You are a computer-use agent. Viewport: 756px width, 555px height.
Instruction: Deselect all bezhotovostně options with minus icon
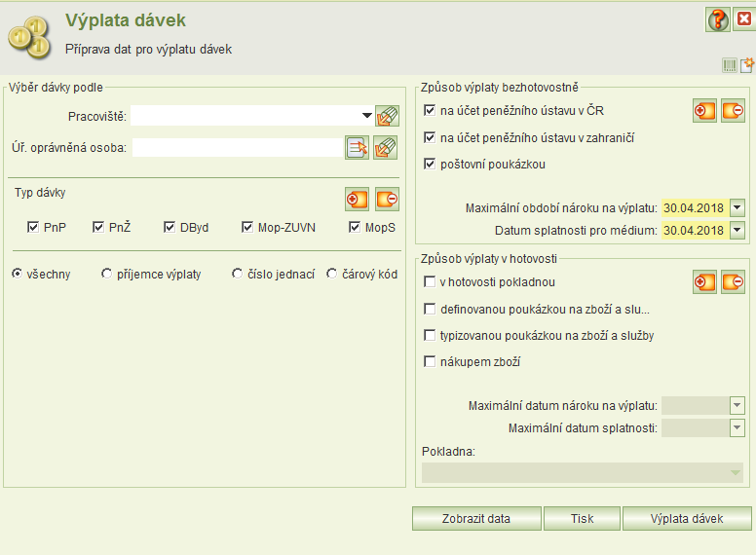coord(734,111)
